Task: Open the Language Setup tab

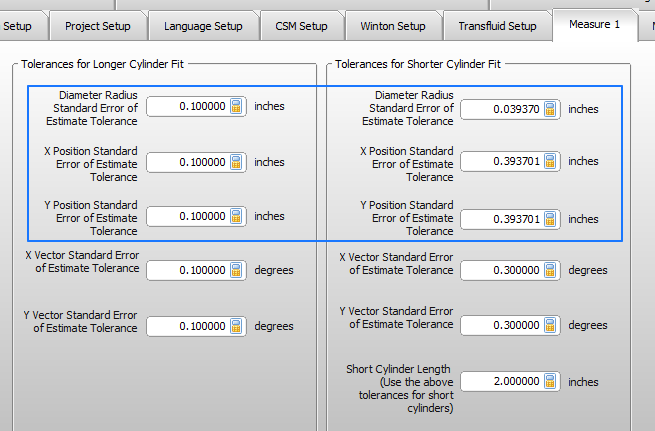Action: pos(203,26)
